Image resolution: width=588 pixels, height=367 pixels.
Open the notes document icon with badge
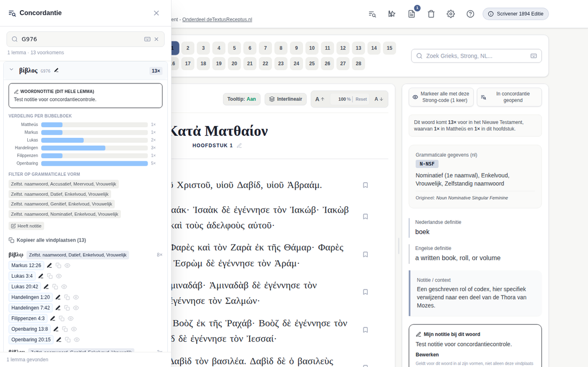coord(412,14)
